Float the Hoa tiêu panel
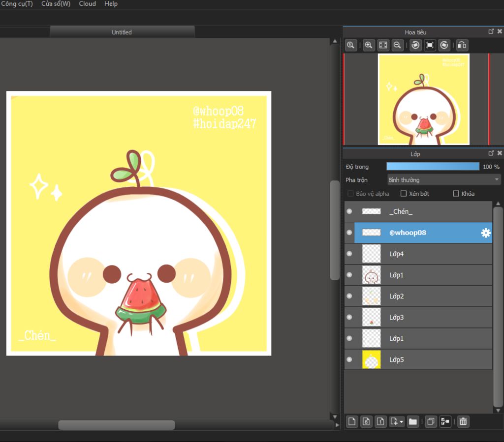 (x=491, y=31)
